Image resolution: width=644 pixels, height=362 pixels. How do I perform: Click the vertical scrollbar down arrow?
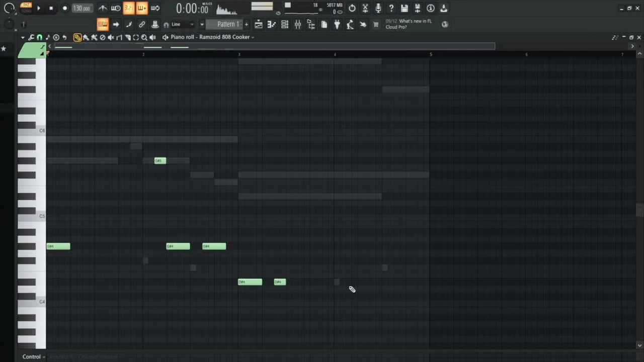coord(639,345)
